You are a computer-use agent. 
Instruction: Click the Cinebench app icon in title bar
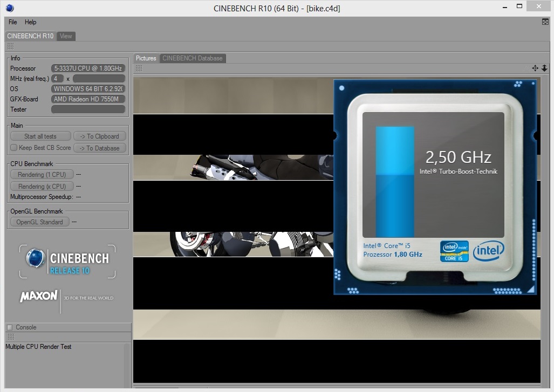(x=10, y=8)
